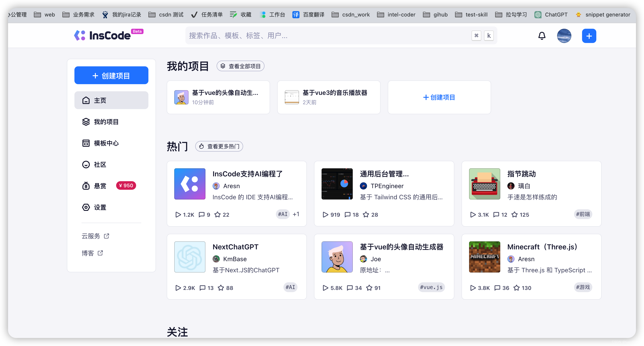Click 查看更多热门 to see more trending
Image resolution: width=644 pixels, height=346 pixels.
(219, 146)
